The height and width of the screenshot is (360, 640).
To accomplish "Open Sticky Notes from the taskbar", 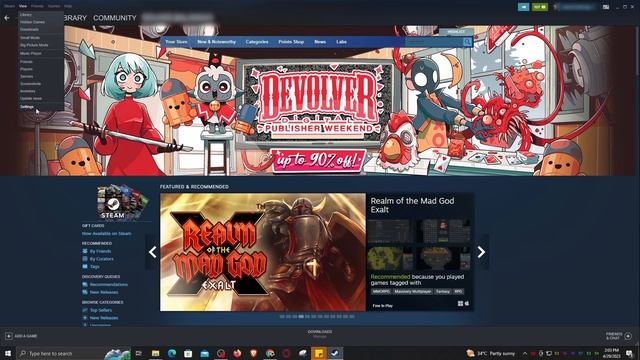I will (319, 353).
